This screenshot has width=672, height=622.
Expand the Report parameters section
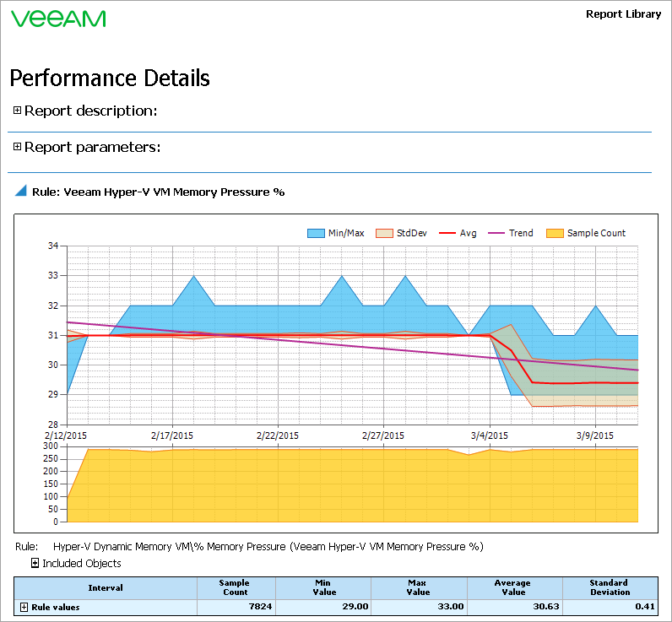click(x=17, y=147)
